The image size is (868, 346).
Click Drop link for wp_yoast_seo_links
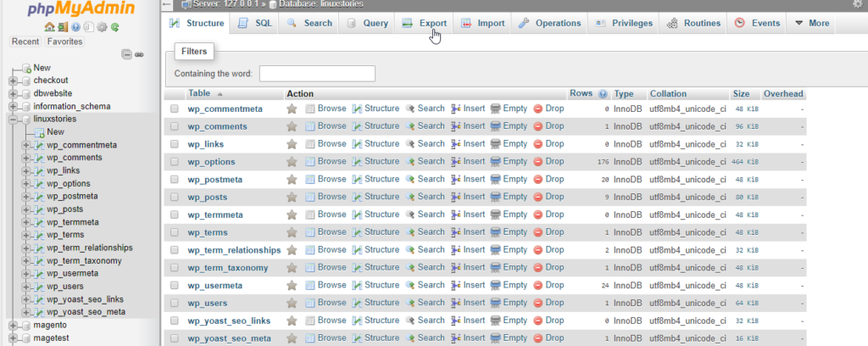tap(554, 320)
